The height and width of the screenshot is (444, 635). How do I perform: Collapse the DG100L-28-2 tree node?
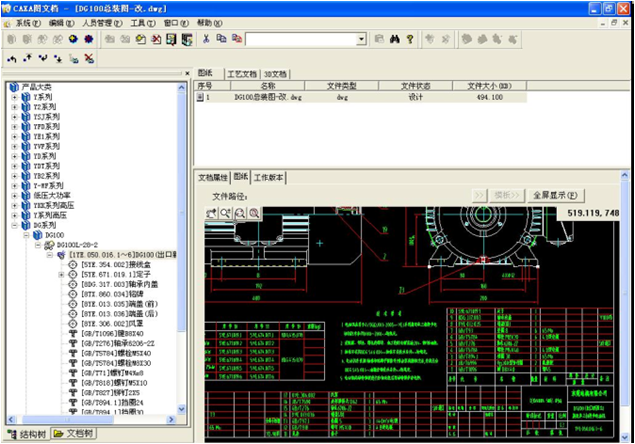(x=38, y=245)
